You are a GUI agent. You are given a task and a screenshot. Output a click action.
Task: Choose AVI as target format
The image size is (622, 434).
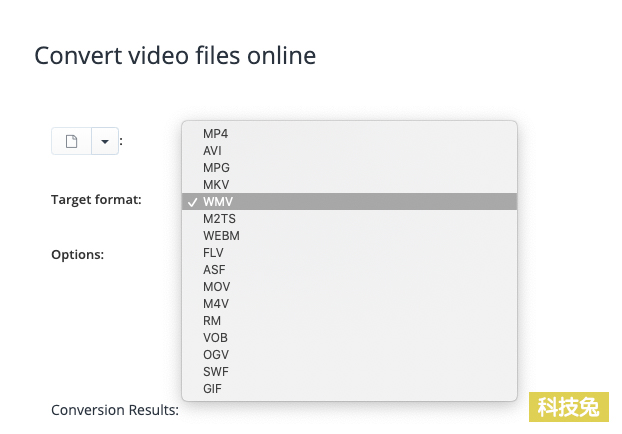[349, 151]
